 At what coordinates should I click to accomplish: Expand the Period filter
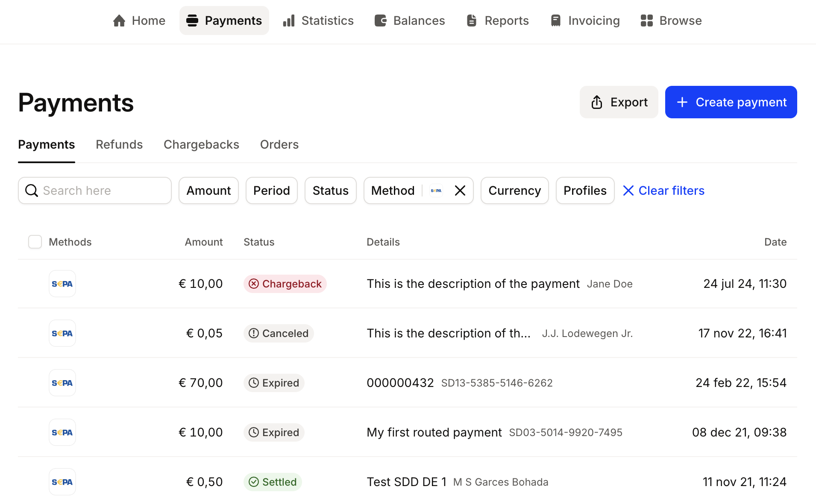tap(271, 190)
